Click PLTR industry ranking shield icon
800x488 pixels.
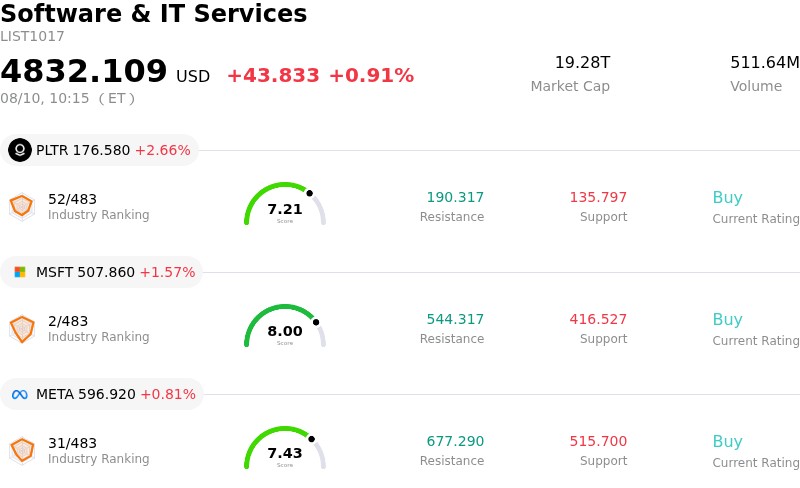click(x=22, y=207)
